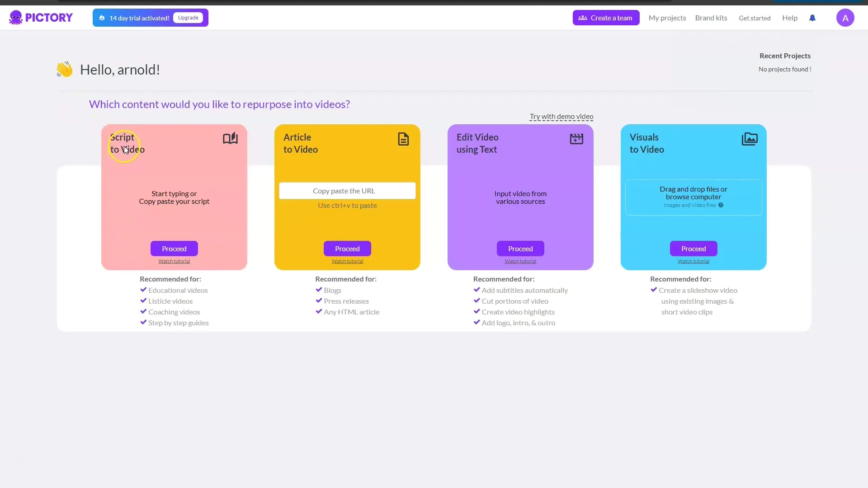Screen dimensions: 868x488
Task: Click Proceed button on Visuals to Video
Action: coord(693,249)
